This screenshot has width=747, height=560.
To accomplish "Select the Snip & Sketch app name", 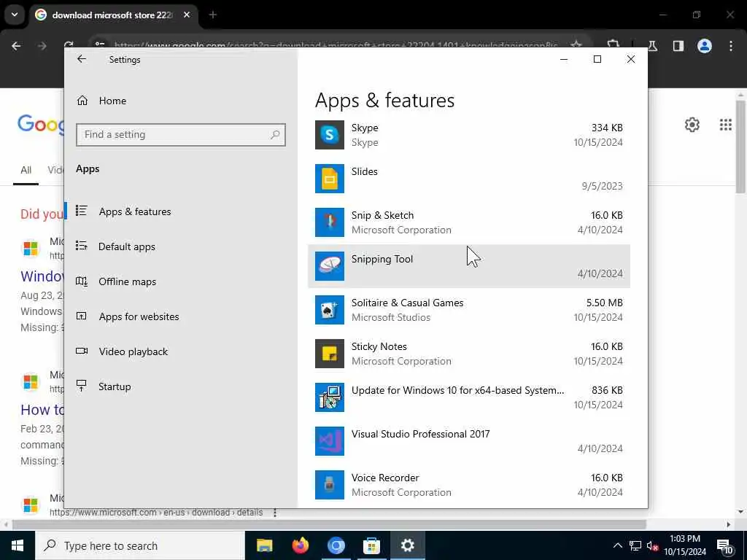I will pos(382,215).
